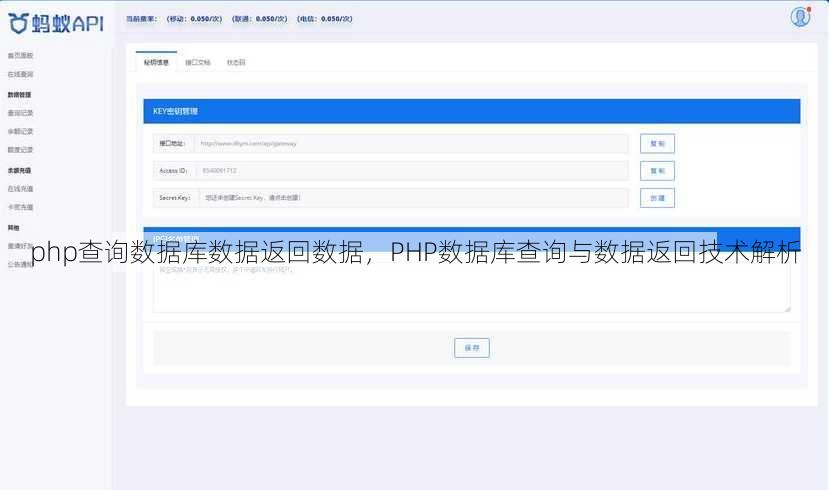Open 首页面板 in the sidebar

[x=21, y=56]
